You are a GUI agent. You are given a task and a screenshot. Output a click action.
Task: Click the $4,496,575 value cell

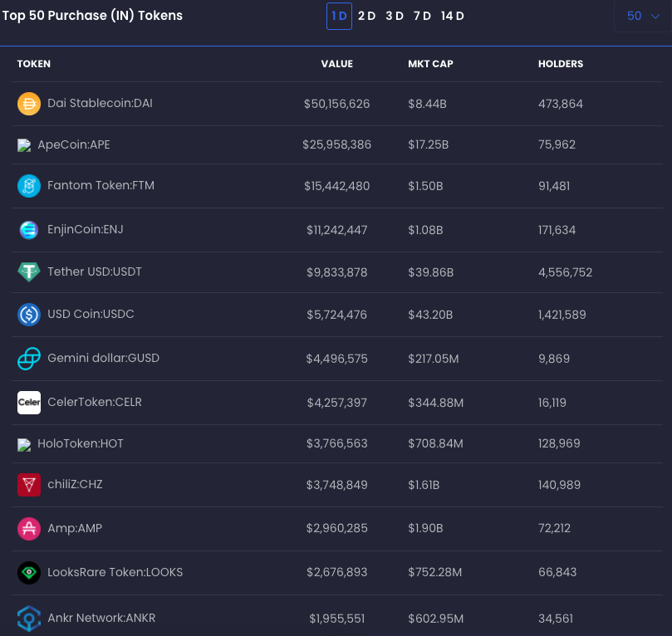[337, 359]
